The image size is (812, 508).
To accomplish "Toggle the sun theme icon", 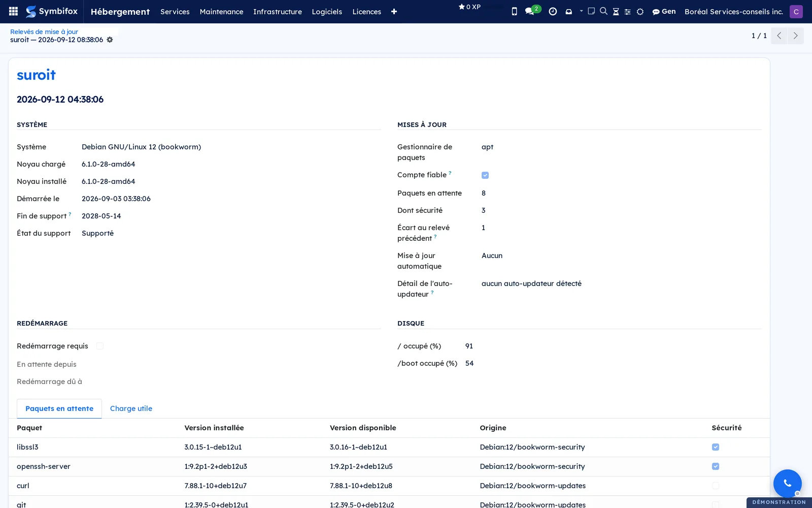I will click(640, 11).
